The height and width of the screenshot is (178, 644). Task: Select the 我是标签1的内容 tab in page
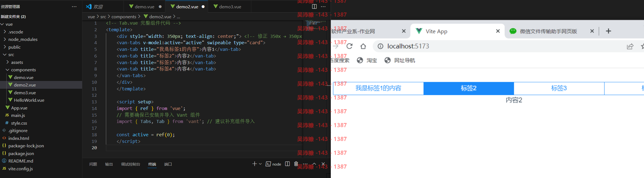(378, 88)
